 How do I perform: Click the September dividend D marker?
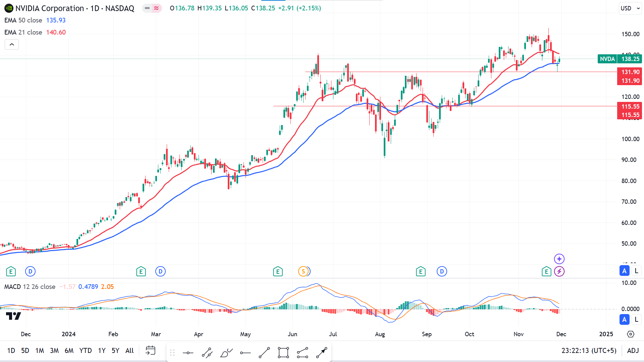pyautogui.click(x=442, y=271)
